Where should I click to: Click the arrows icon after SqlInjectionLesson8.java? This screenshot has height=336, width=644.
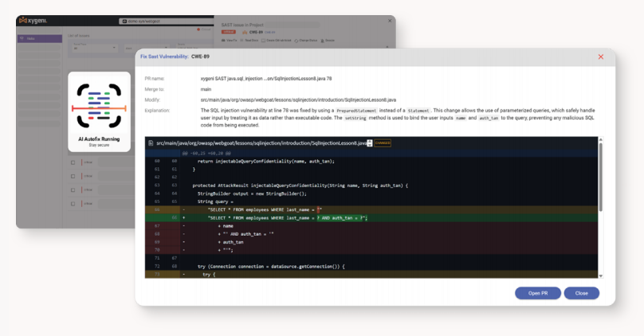click(x=370, y=143)
